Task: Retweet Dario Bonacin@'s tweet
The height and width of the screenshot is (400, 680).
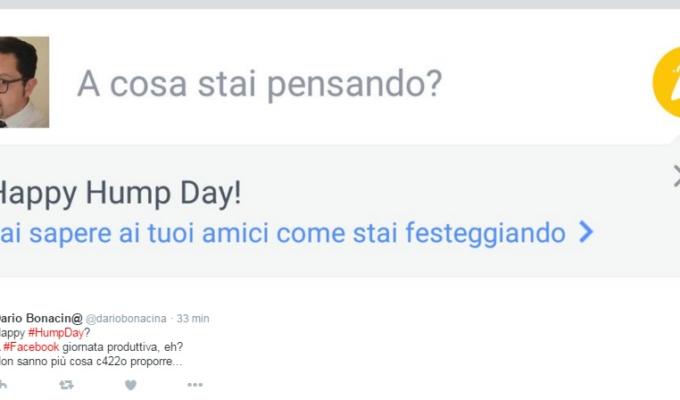Action: point(66,385)
